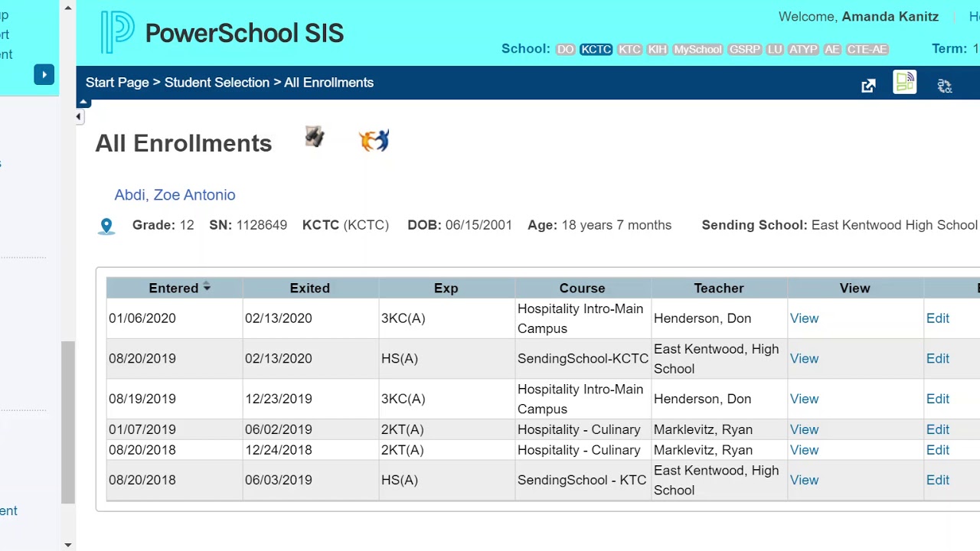The height and width of the screenshot is (551, 980).
Task: Click the search/refresh icon at right of the breadcrumb bar
Action: pyautogui.click(x=945, y=86)
